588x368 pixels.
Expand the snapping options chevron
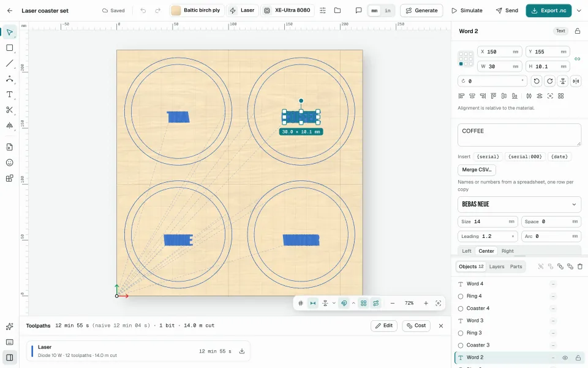pyautogui.click(x=353, y=304)
